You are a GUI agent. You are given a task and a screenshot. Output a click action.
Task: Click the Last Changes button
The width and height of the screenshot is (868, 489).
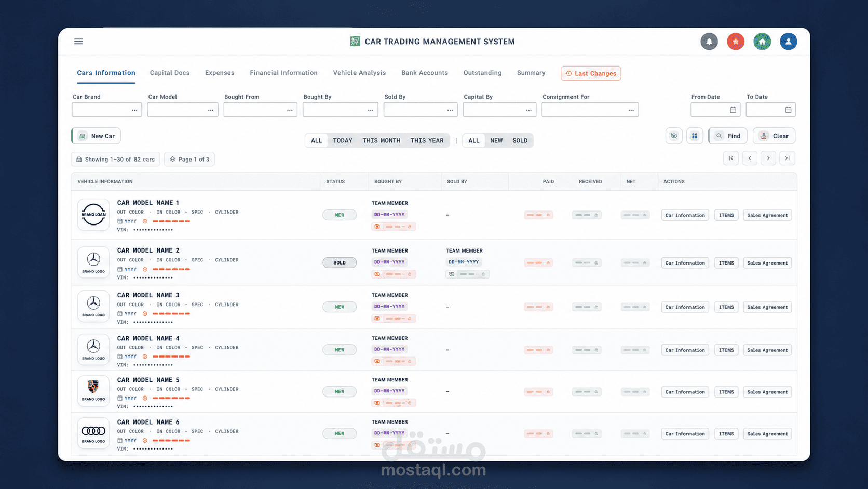(591, 73)
